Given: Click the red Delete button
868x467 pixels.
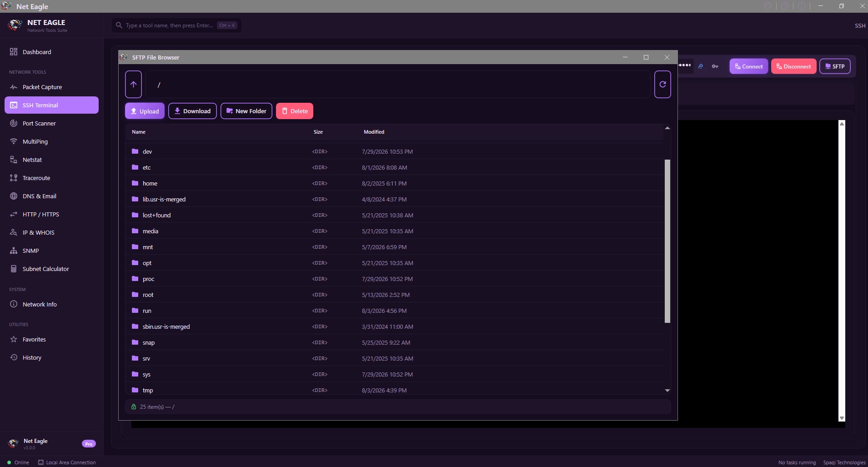Looking at the screenshot, I should (295, 111).
